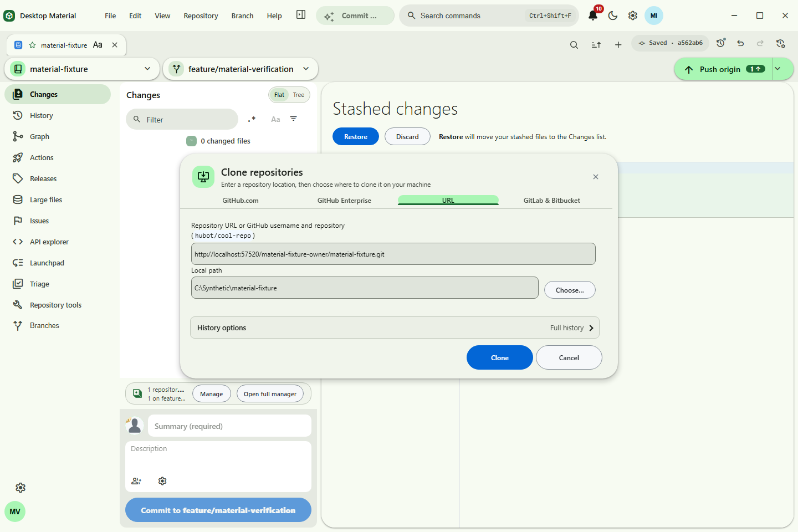This screenshot has height=532, width=798.
Task: Open the filter options dropdown icon
Action: pos(294,119)
